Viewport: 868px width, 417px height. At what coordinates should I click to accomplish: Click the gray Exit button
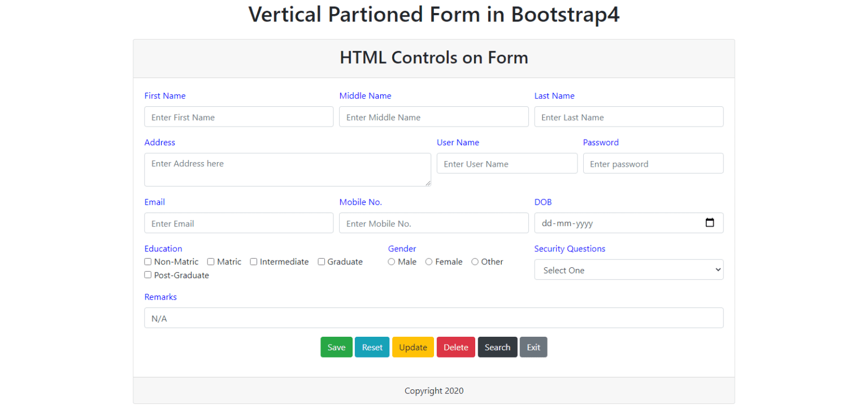point(533,347)
